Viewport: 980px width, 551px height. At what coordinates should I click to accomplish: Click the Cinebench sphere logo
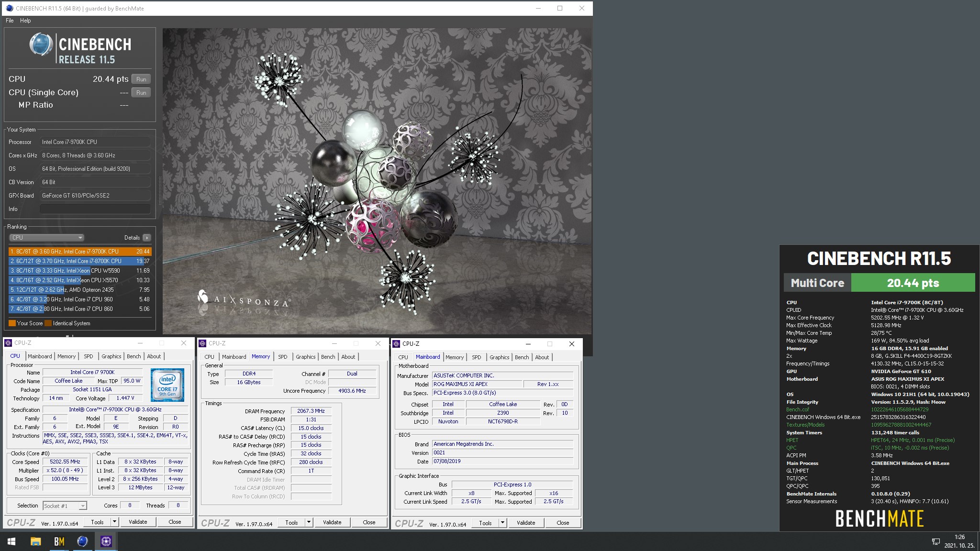pyautogui.click(x=41, y=45)
